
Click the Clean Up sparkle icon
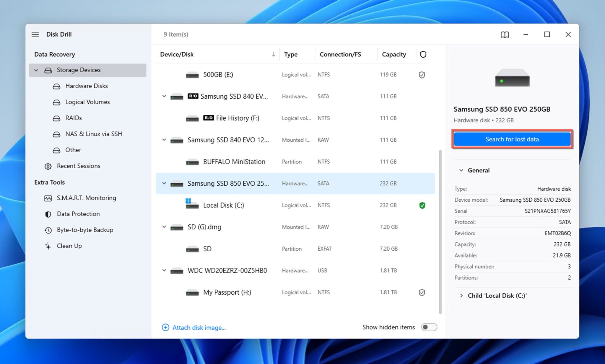click(48, 246)
